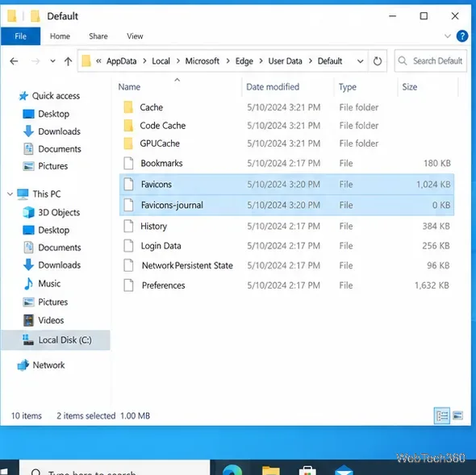Select Desktop under Quick access
The height and width of the screenshot is (475, 476).
(x=53, y=115)
